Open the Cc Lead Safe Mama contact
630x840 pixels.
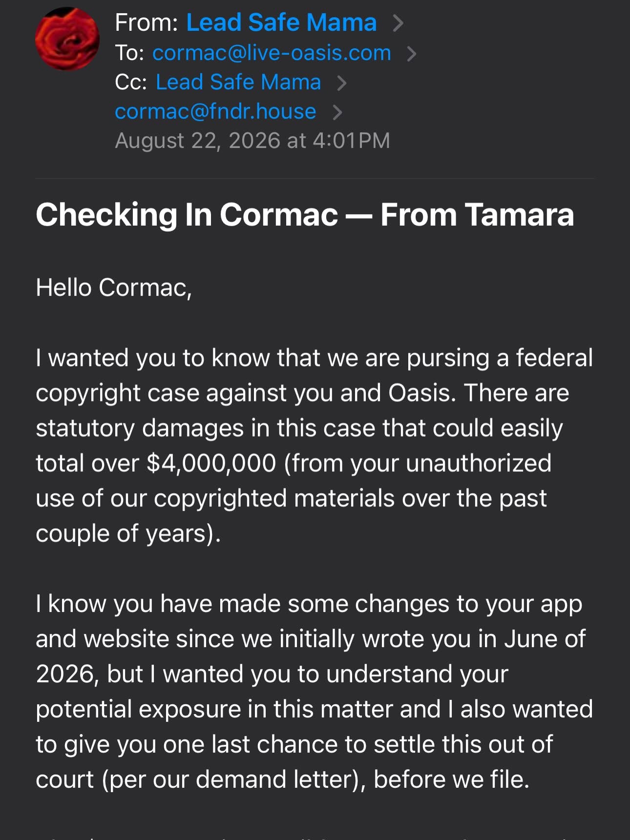click(238, 82)
